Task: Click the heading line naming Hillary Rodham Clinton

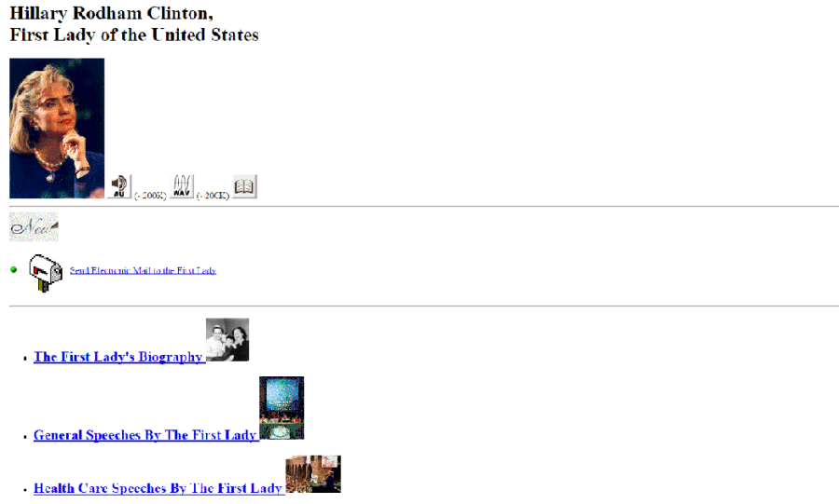Action: pos(111,13)
